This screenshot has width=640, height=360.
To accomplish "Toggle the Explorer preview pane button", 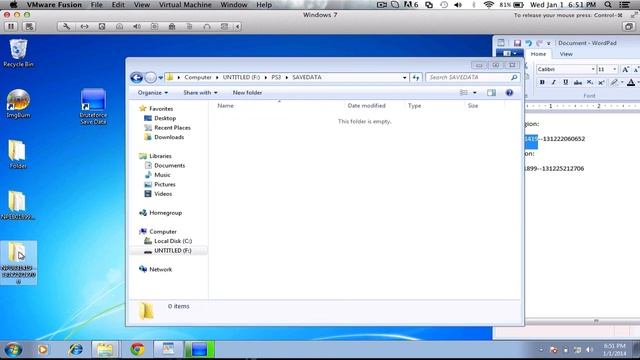I will point(491,93).
